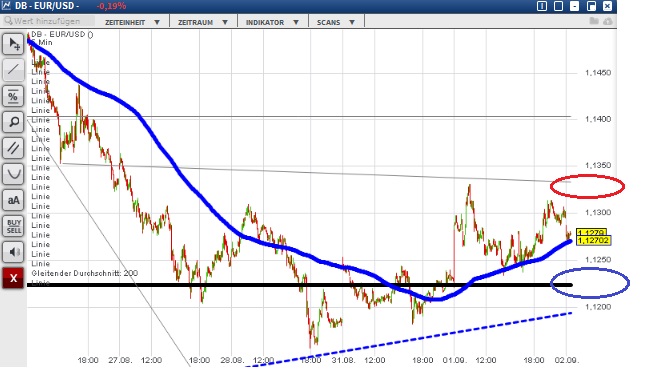Viewport: 652px width, 386px height.
Task: Click the empty square icon in title bar
Action: coord(558,6)
